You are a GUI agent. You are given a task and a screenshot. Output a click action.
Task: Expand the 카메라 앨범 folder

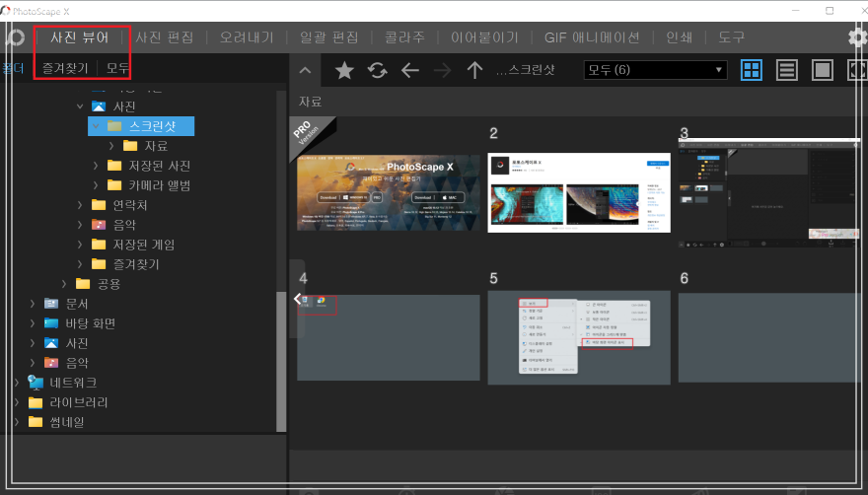[96, 185]
